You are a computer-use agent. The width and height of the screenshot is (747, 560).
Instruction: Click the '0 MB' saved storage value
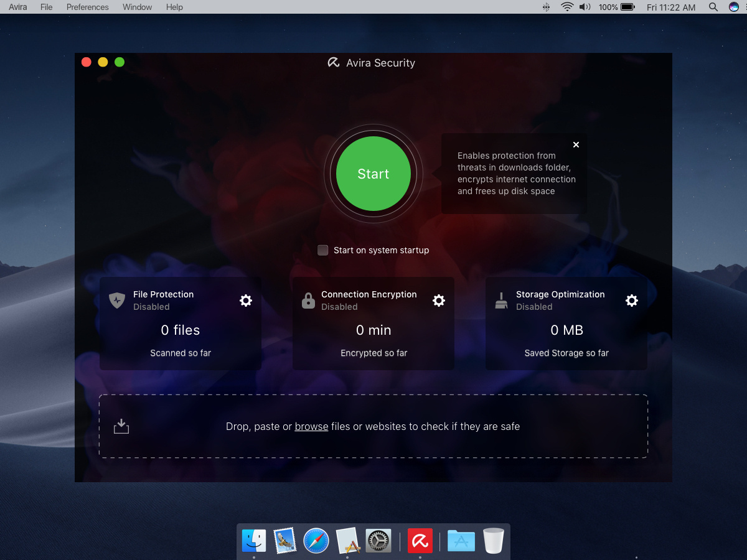[x=566, y=330]
